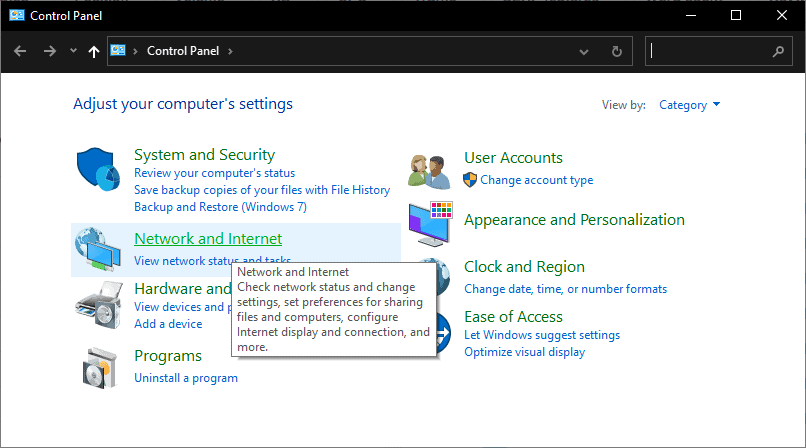
Task: Click the Control Panel icon in address bar
Action: (118, 50)
